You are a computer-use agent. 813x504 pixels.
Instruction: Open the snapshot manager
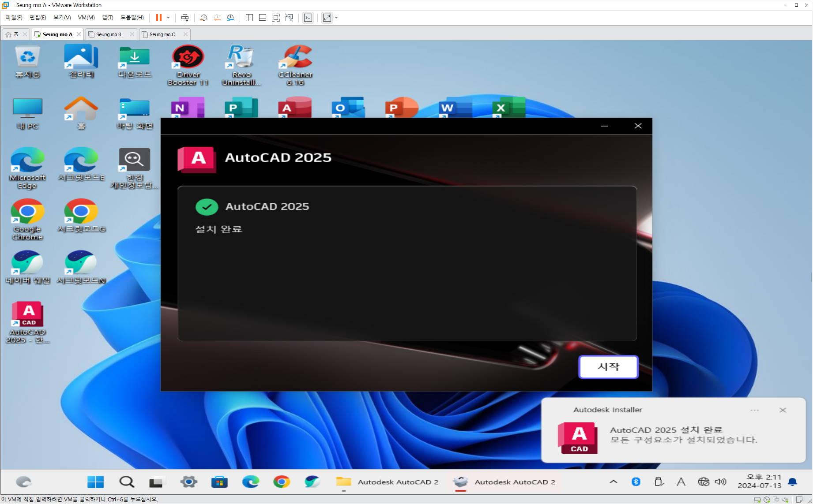(230, 18)
